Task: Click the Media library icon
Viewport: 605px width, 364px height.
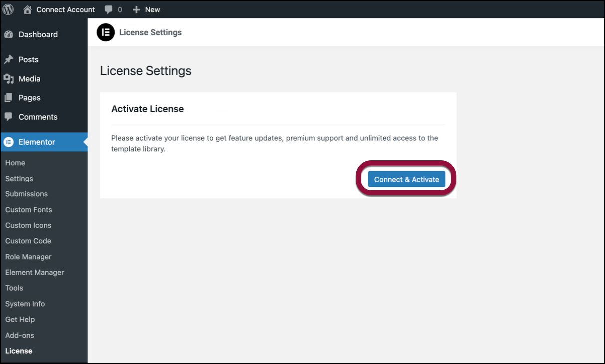Action: pos(8,79)
